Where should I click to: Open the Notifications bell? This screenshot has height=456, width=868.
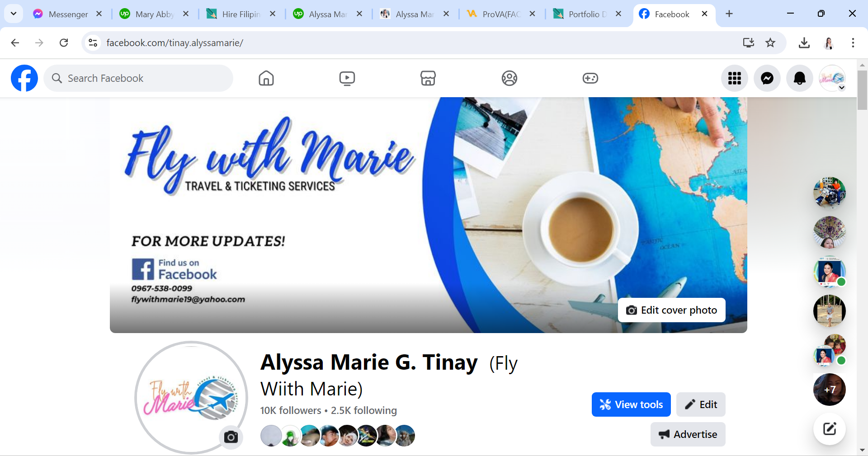pos(800,78)
